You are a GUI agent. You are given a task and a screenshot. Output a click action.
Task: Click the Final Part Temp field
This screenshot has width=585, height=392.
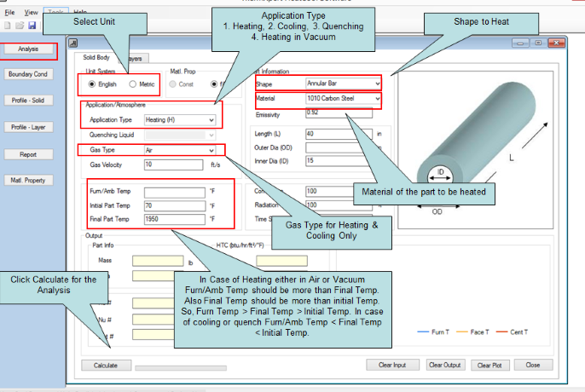[175, 219]
